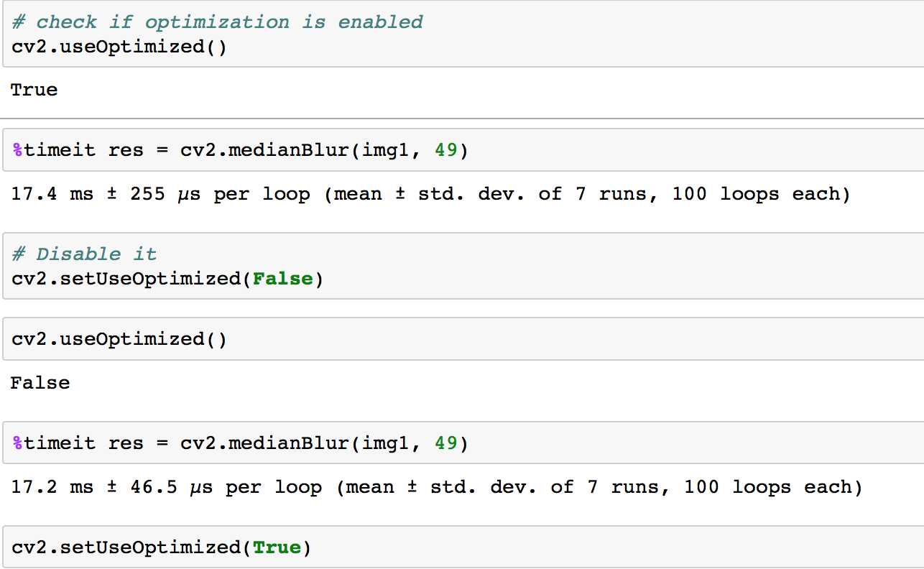Click the second %timeit medianBlur code cell
Screen dimensions: 924x569
[x=463, y=443]
